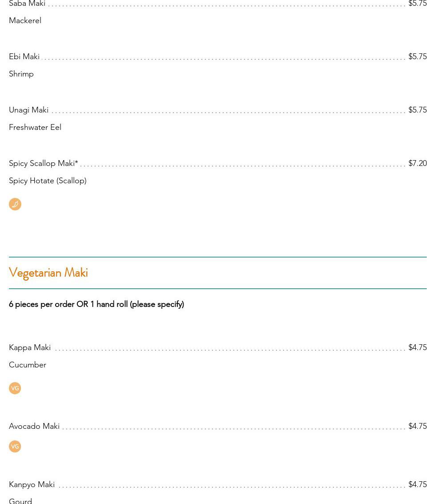Select the Ebi Maki item name
This screenshot has height=504, width=429.
tap(24, 56)
